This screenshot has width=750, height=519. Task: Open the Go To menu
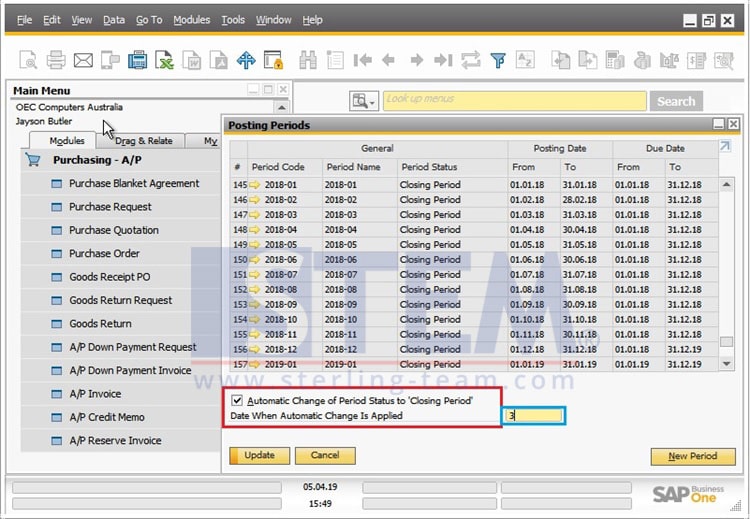pyautogui.click(x=149, y=20)
